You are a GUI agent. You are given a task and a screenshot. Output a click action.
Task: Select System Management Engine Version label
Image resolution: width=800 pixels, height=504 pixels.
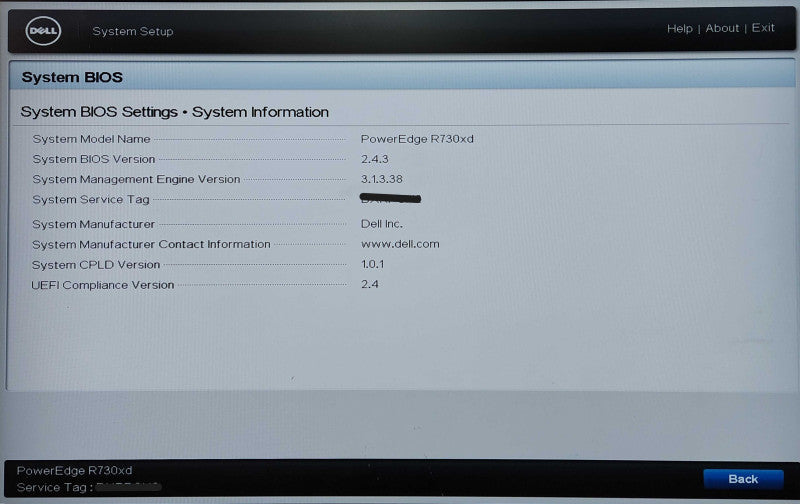[x=136, y=179]
